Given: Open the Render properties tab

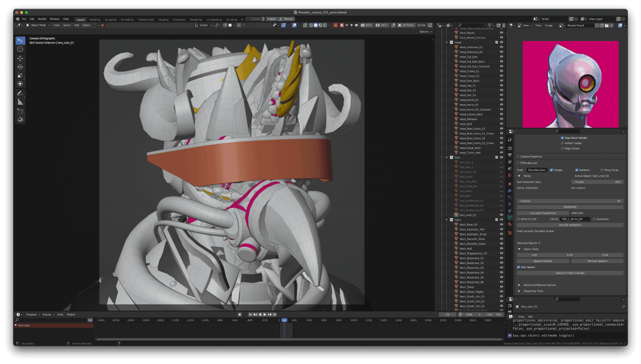Looking at the screenshot, I should pos(510,148).
